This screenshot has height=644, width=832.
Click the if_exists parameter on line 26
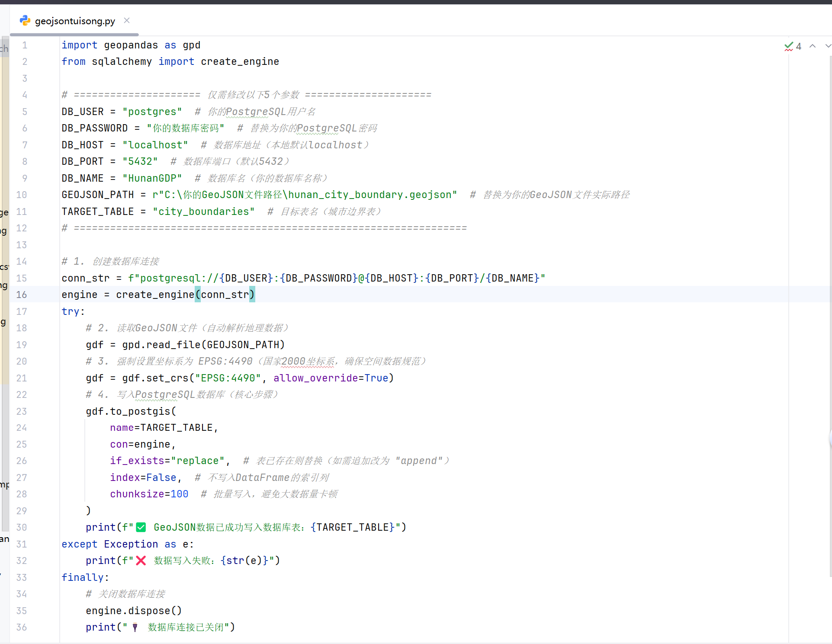coord(138,461)
